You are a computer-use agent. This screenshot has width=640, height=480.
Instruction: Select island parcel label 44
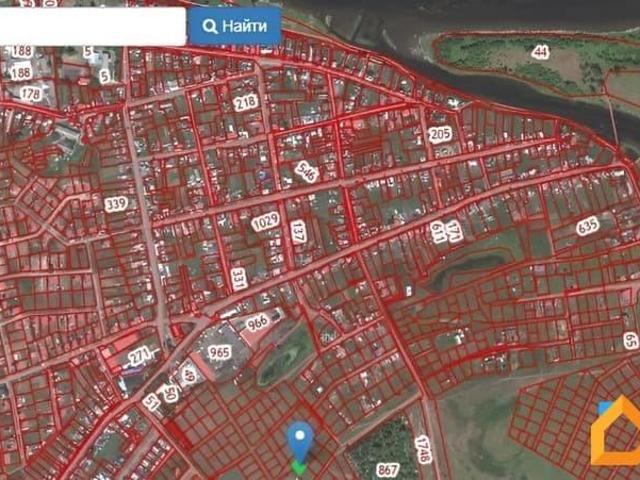point(541,53)
